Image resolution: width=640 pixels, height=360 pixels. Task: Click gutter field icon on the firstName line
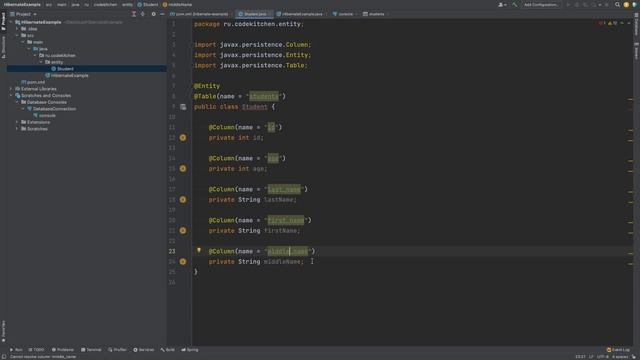[183, 231]
